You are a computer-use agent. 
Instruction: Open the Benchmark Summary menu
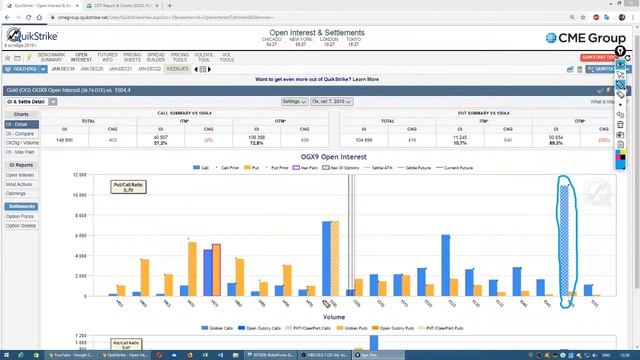point(51,58)
